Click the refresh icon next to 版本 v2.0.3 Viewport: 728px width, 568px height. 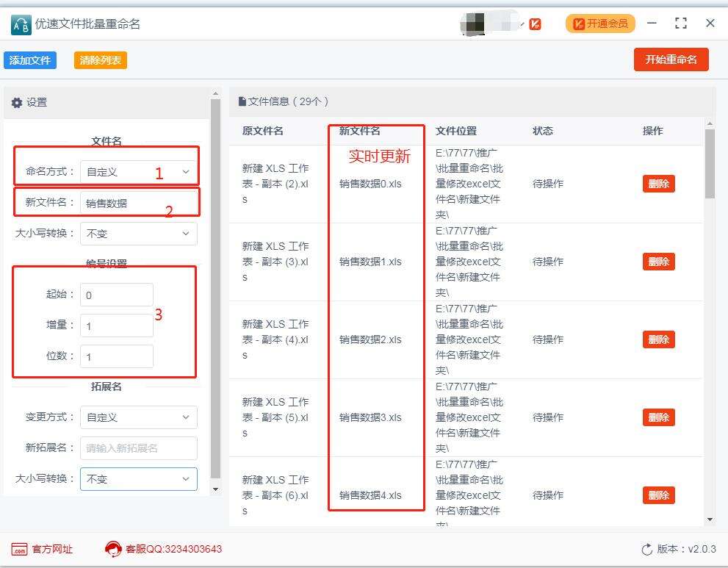pyautogui.click(x=647, y=548)
